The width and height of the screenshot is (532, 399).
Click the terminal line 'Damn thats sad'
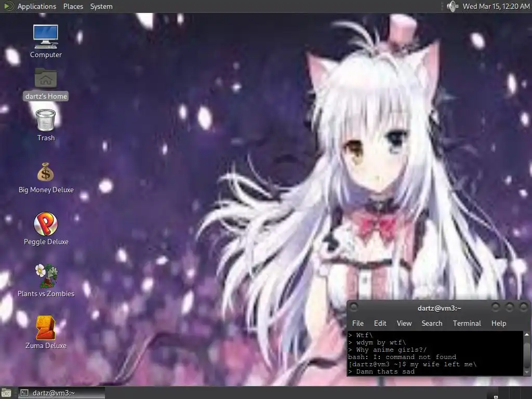[x=385, y=371]
